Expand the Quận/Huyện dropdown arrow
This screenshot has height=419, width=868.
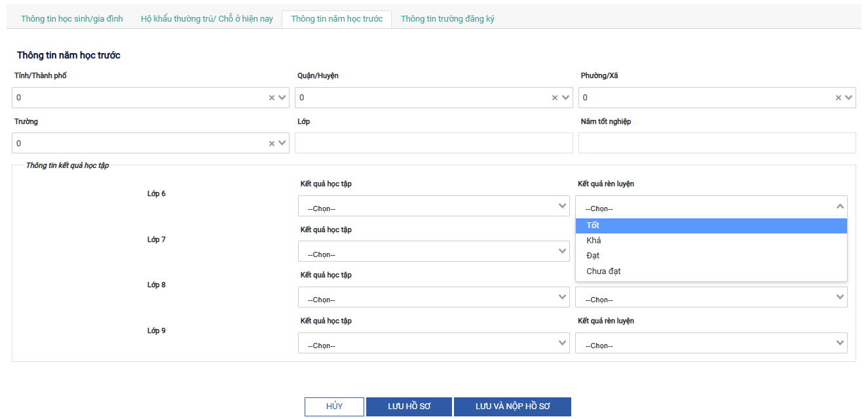tap(565, 98)
